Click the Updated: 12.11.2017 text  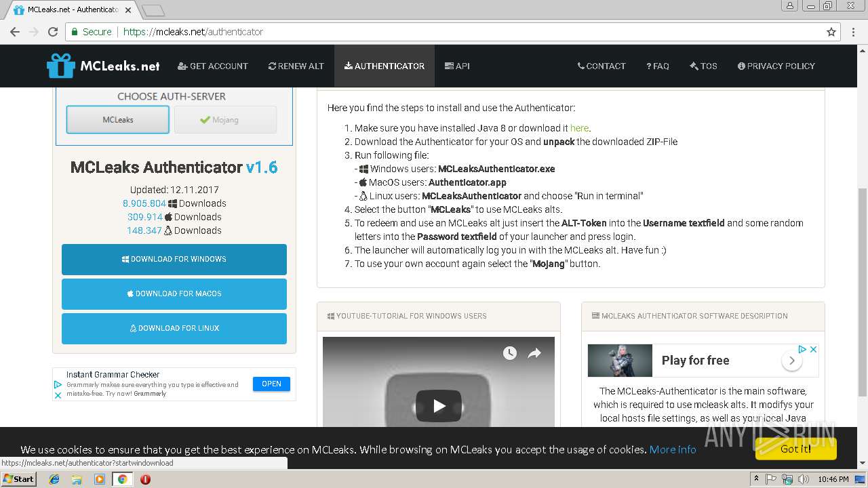point(174,190)
